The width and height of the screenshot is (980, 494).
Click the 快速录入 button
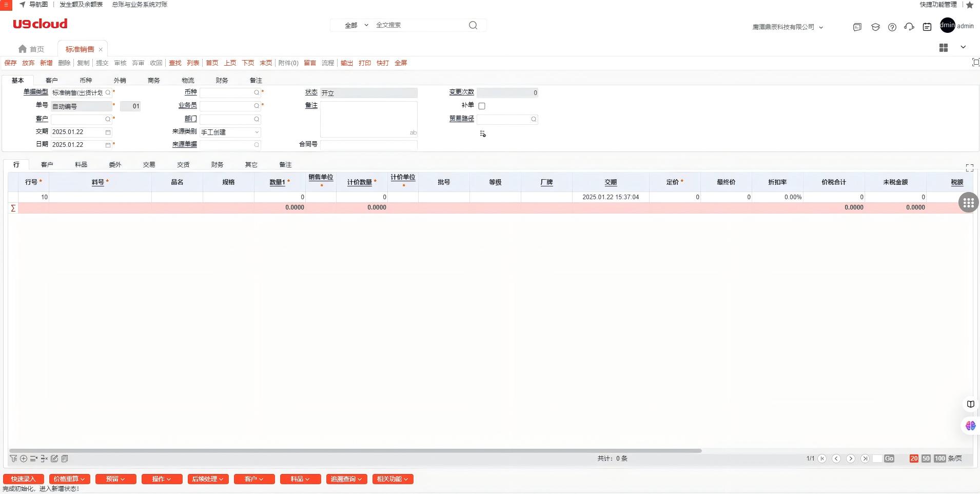(23, 479)
